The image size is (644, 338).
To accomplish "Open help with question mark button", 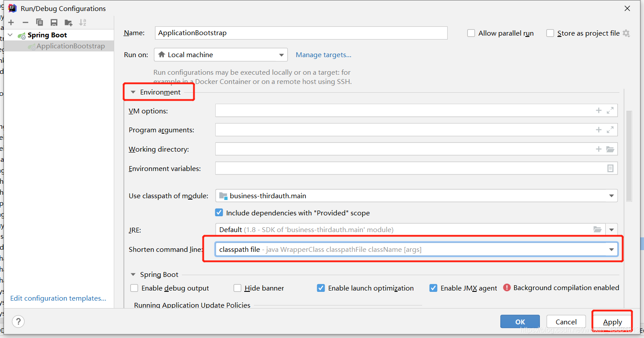I will (18, 321).
